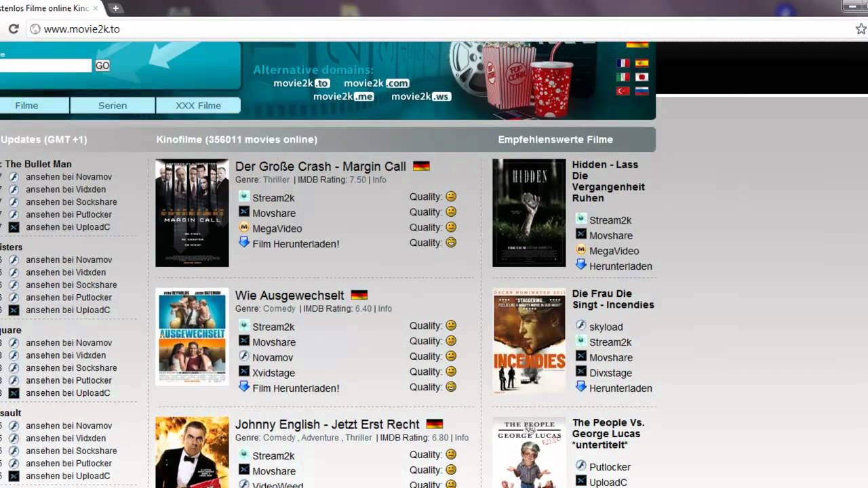Open the Margin Call poster thumbnail

point(192,213)
